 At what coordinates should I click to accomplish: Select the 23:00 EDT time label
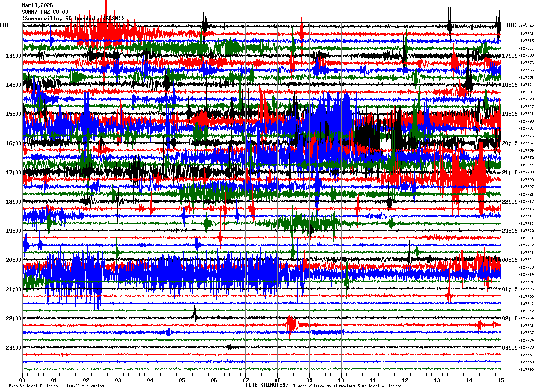[14, 347]
